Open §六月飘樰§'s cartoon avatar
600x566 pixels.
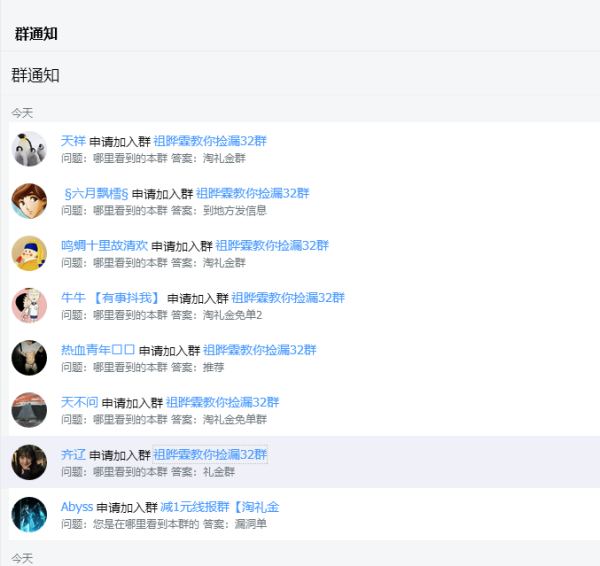pyautogui.click(x=29, y=201)
